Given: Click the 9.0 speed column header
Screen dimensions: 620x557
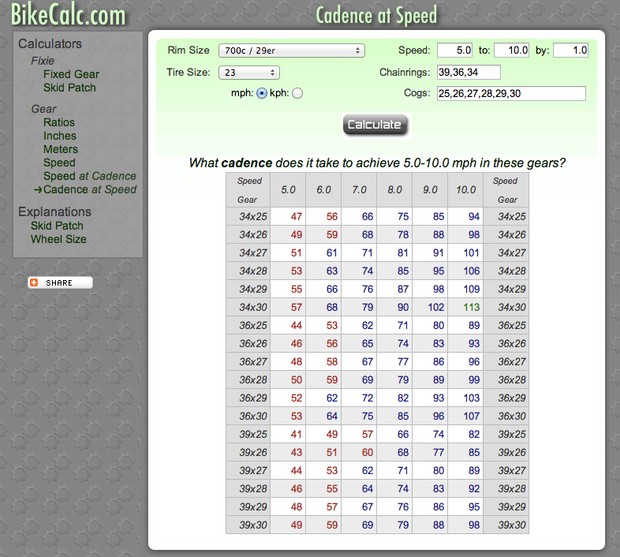Looking at the screenshot, I should (430, 190).
